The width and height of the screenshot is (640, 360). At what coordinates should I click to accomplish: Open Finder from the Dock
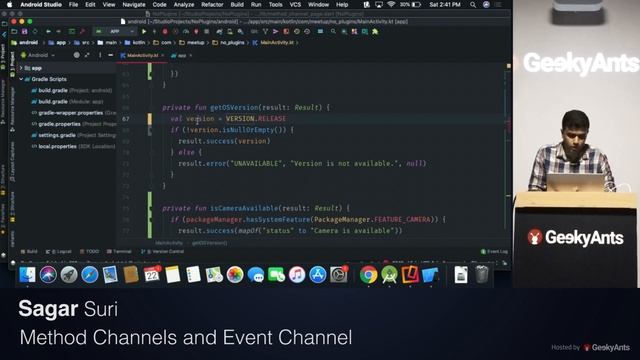coord(27,275)
